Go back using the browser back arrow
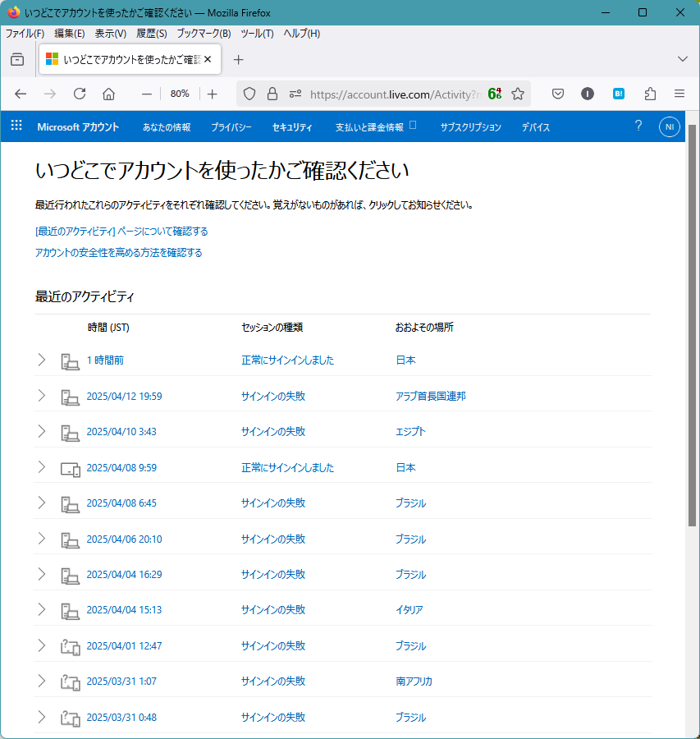Screen dimensions: 700x739 [x=21, y=94]
